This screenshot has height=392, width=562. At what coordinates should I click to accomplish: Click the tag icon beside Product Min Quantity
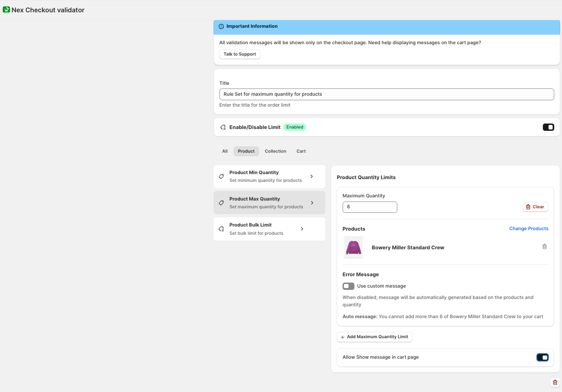tap(222, 176)
